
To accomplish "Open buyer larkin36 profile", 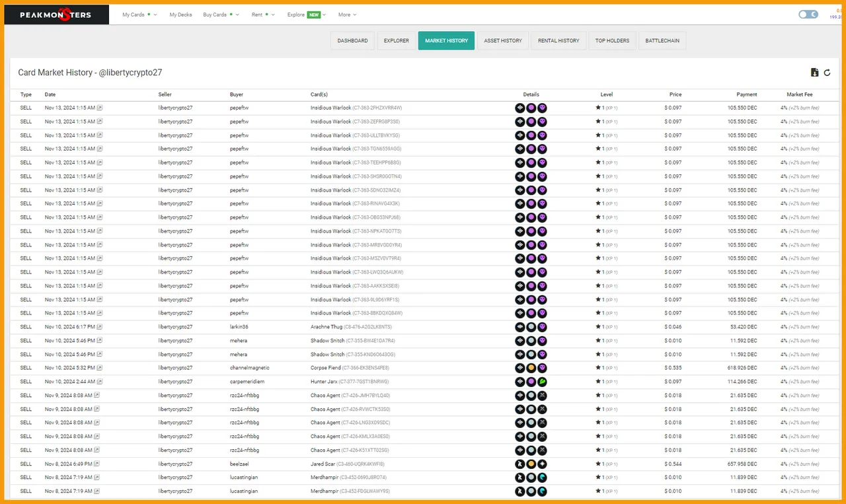I will 239,327.
